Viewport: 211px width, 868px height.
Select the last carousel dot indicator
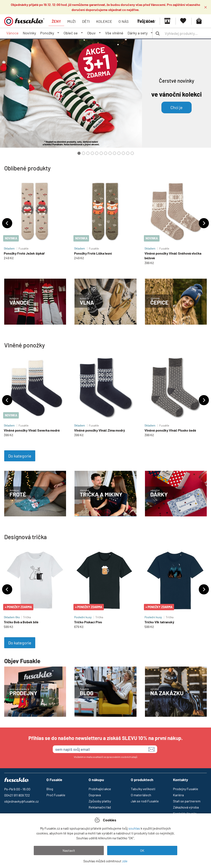[132, 153]
